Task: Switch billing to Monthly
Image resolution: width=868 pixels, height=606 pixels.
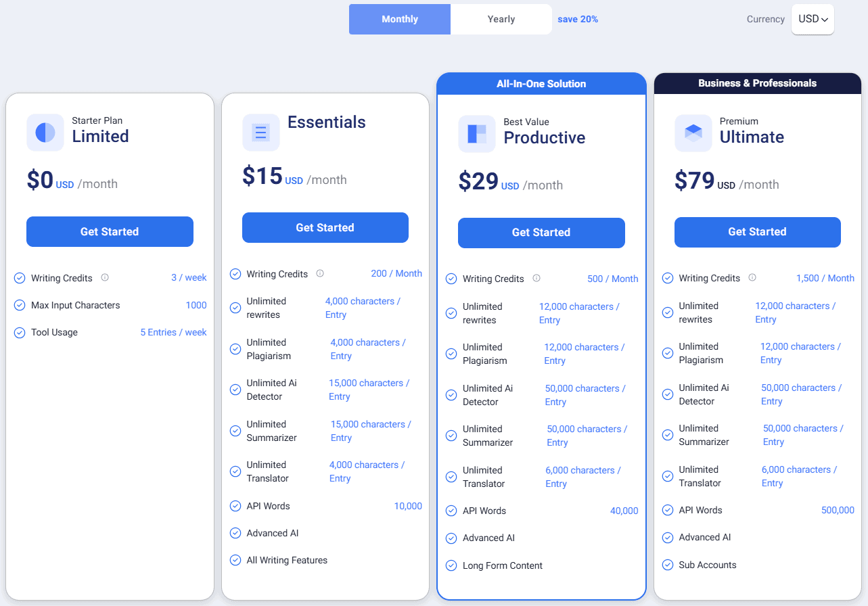Action: [x=400, y=19]
